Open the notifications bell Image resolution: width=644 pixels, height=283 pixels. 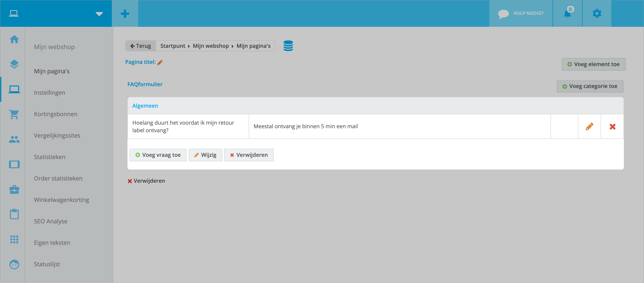[x=568, y=13]
